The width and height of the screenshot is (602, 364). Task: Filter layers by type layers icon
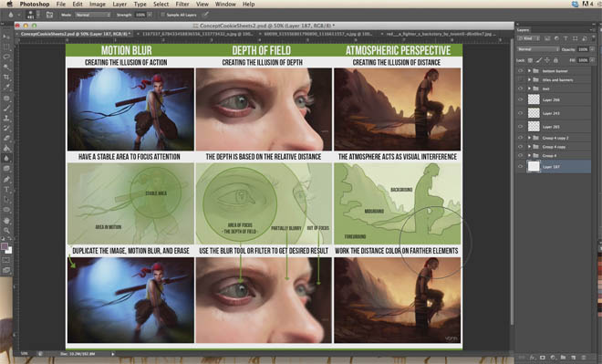tap(566, 39)
